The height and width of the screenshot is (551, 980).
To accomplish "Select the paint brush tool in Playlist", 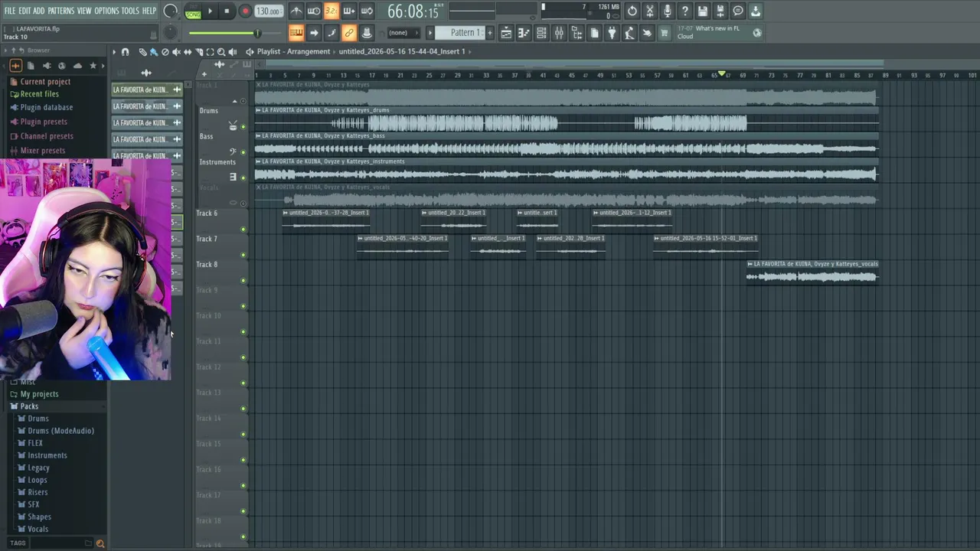I will click(154, 52).
